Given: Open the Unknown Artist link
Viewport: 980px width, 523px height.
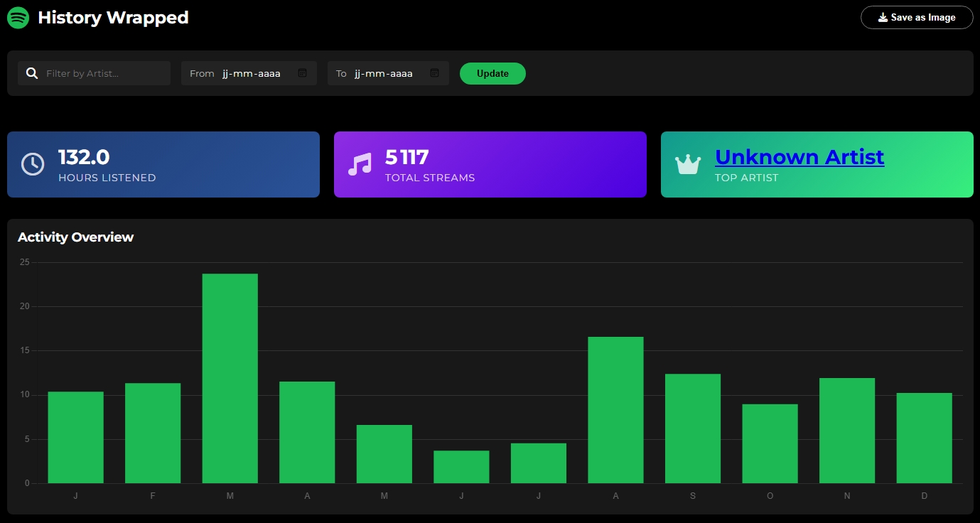Looking at the screenshot, I should (x=799, y=156).
